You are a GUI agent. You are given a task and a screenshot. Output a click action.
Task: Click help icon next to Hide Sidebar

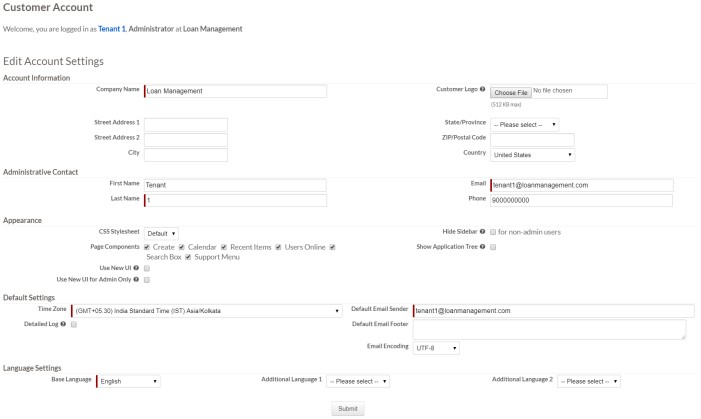pyautogui.click(x=483, y=232)
